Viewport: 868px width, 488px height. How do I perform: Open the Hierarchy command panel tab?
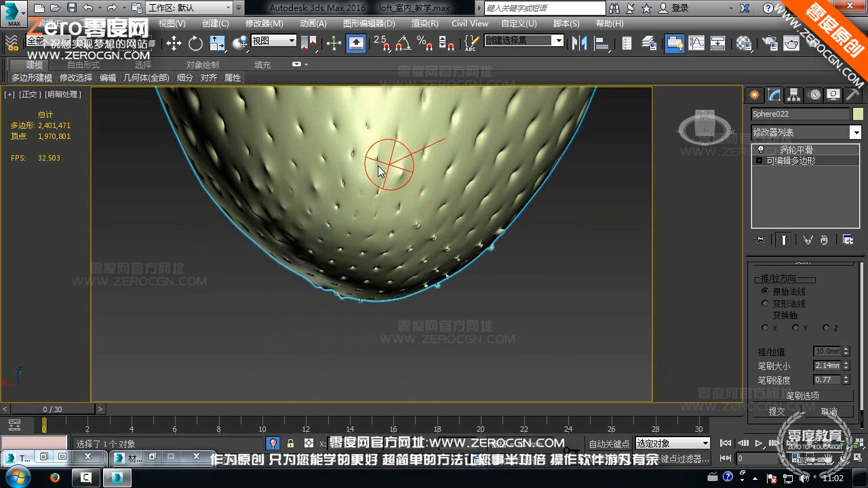[x=793, y=95]
